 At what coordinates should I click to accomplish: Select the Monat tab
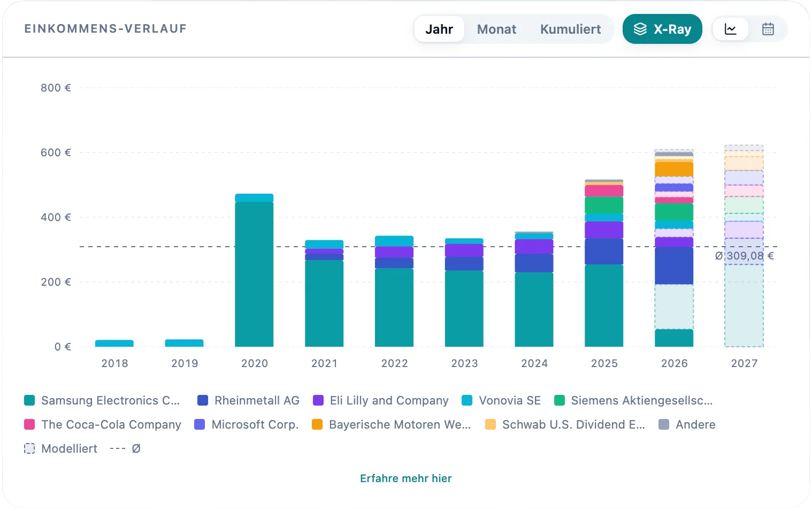click(496, 29)
